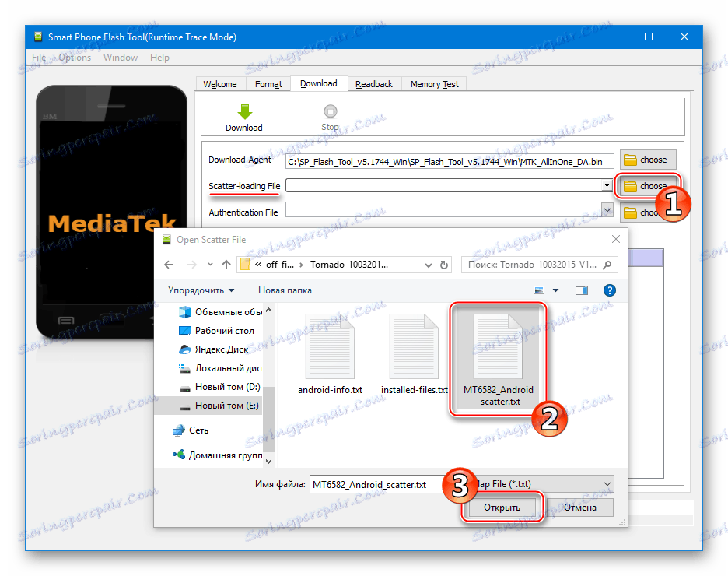
Task: Select the MT6582_Android_scatter.txt file icon
Action: point(499,346)
